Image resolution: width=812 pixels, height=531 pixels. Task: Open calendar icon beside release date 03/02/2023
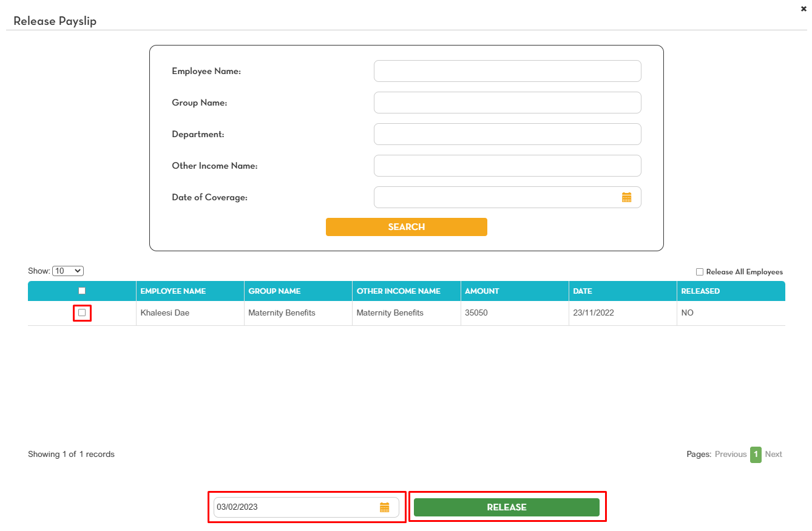384,507
